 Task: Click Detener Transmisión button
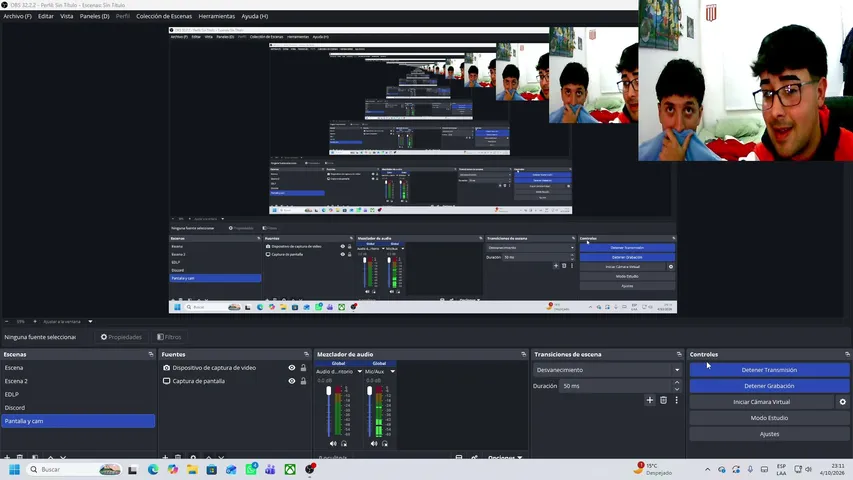(x=769, y=370)
